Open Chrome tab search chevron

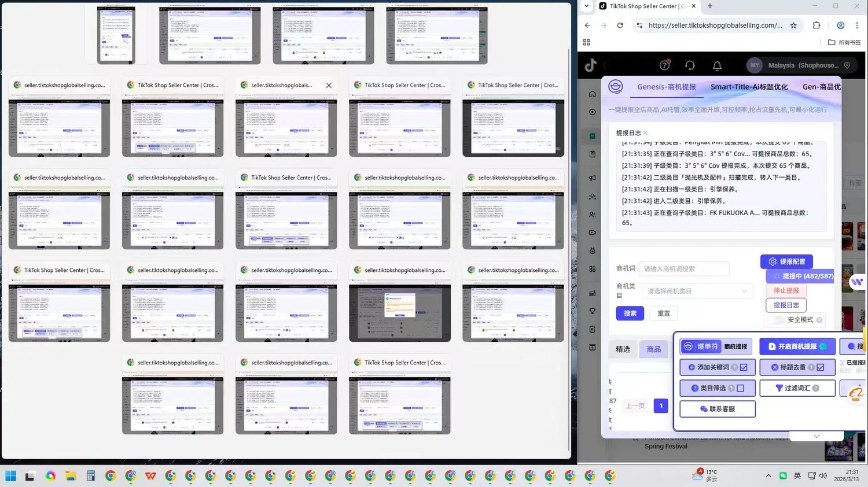pos(586,6)
